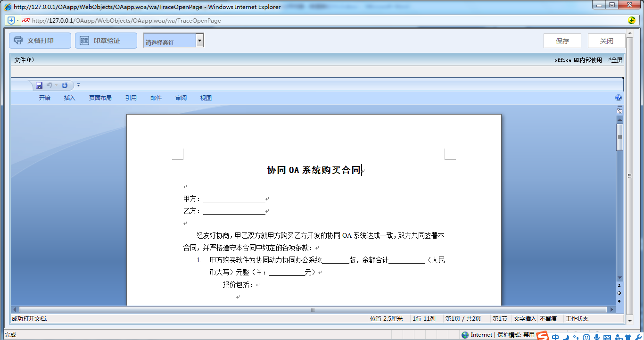The width and height of the screenshot is (644, 340).
Task: Switch to the 页面布局 ribbon tab
Action: 100,98
